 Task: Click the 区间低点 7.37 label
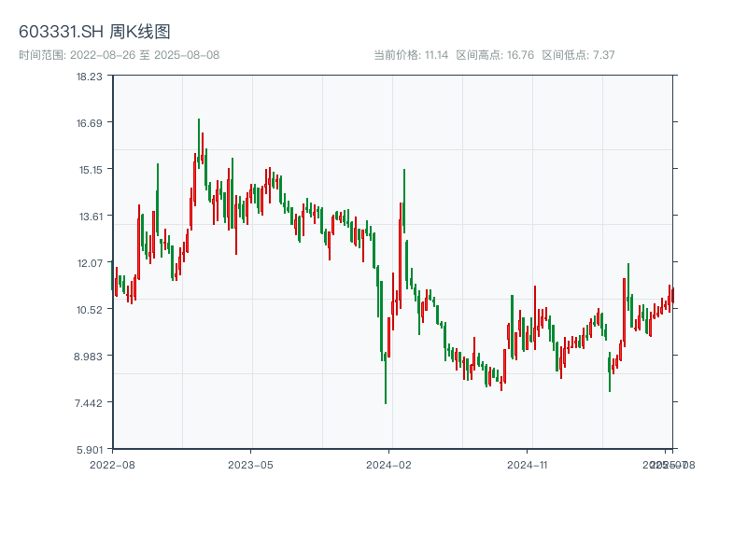pos(578,55)
